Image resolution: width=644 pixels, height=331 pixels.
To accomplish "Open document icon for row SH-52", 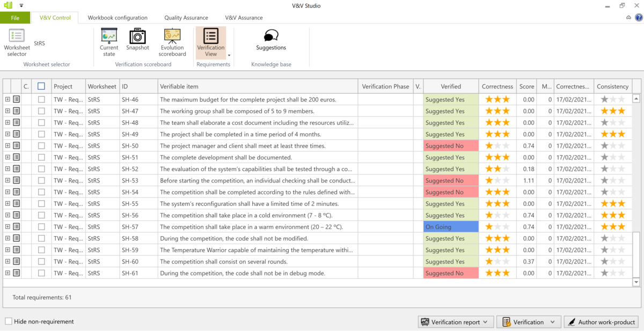I will coord(17,169).
